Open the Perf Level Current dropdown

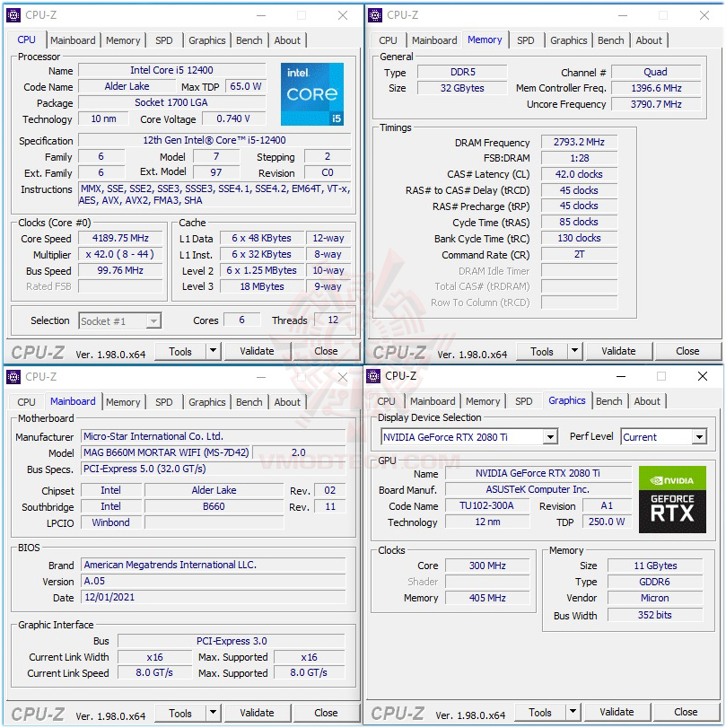pos(696,436)
